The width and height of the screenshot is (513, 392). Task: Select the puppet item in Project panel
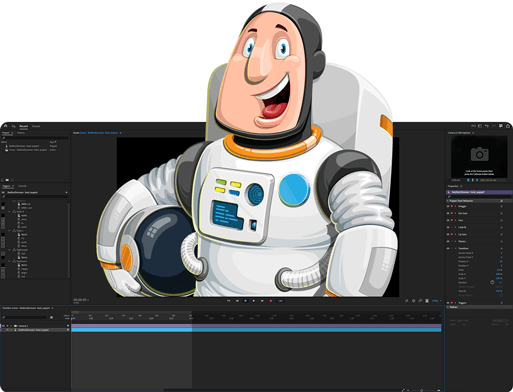[24, 146]
